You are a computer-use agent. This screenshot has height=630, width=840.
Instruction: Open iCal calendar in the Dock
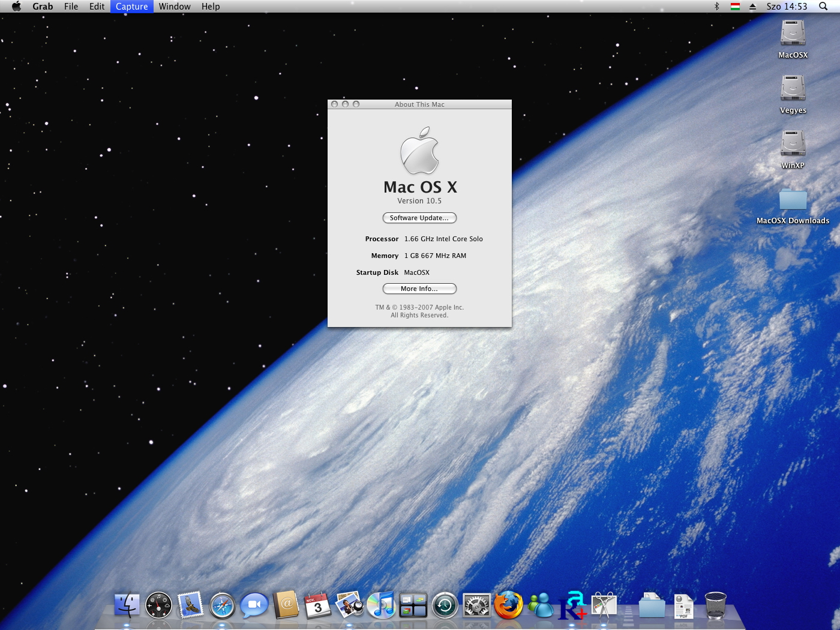(x=318, y=605)
